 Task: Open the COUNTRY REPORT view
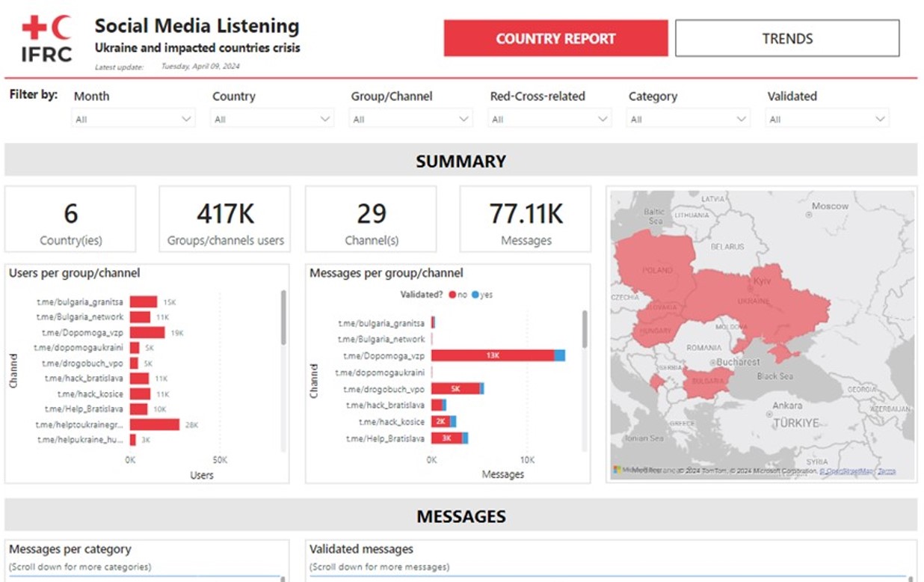(x=555, y=38)
